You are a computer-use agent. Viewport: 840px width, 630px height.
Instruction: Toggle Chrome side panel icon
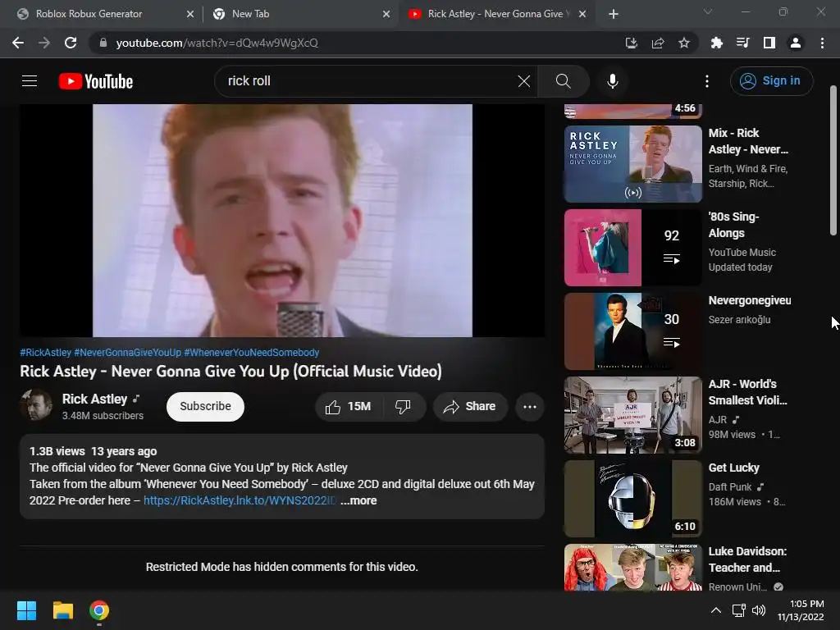pyautogui.click(x=769, y=43)
